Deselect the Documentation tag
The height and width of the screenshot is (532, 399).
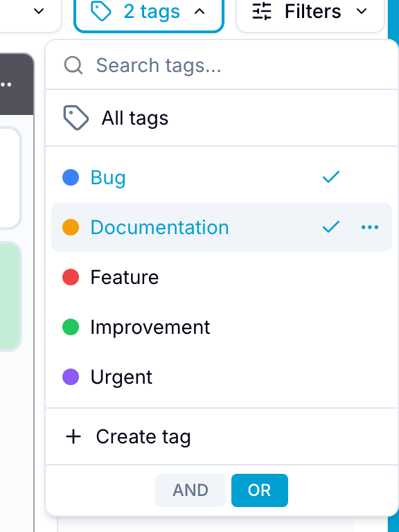tap(222, 227)
